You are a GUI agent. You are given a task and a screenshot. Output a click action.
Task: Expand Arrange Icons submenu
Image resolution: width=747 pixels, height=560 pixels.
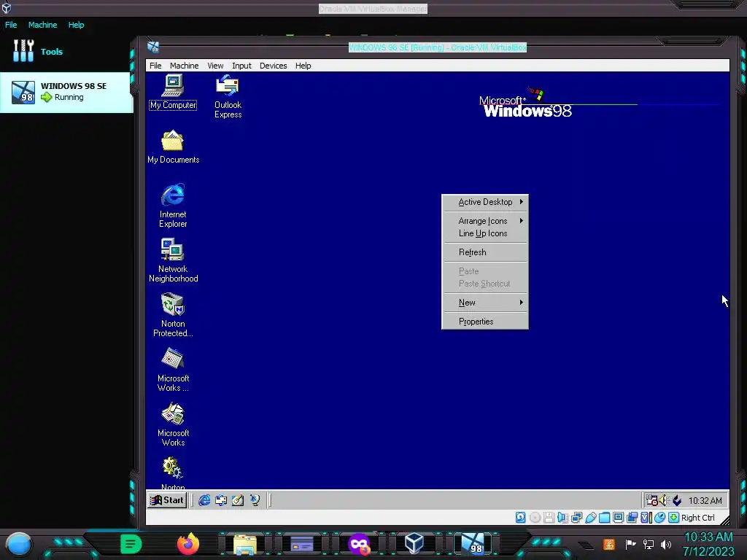click(x=485, y=221)
